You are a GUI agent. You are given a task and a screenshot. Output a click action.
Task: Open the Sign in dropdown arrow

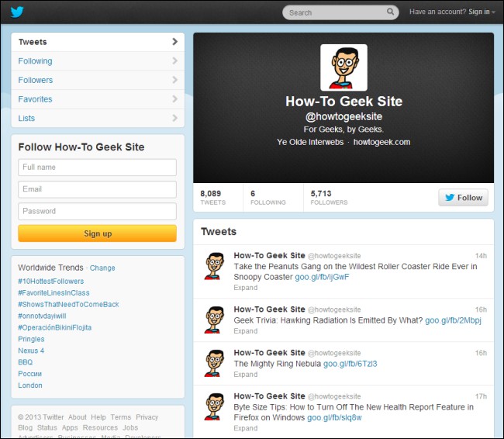(x=493, y=12)
